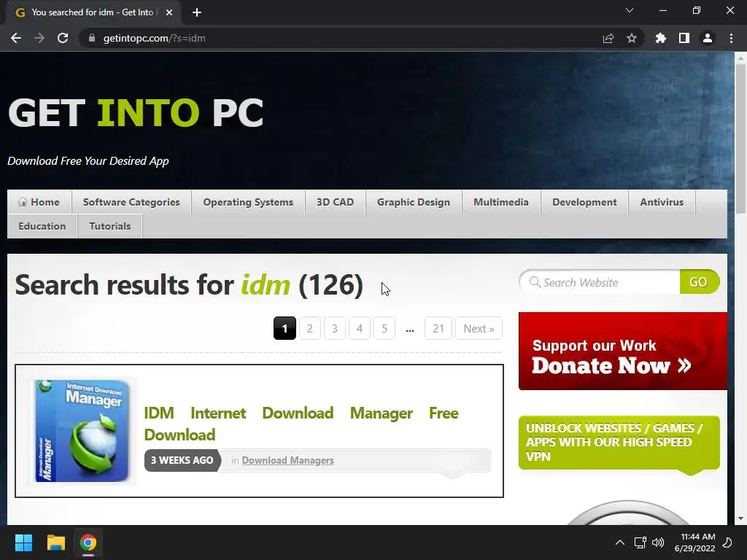The height and width of the screenshot is (560, 747).
Task: Open IDM Internet Download Manager Free Download
Action: (x=301, y=424)
